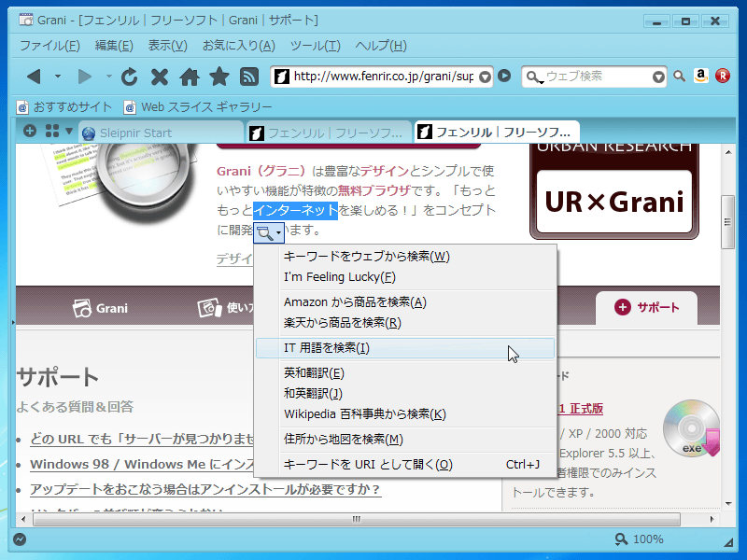Open the どの URL でも FAQ link
Image resolution: width=747 pixels, height=560 pixels.
pyautogui.click(x=142, y=439)
